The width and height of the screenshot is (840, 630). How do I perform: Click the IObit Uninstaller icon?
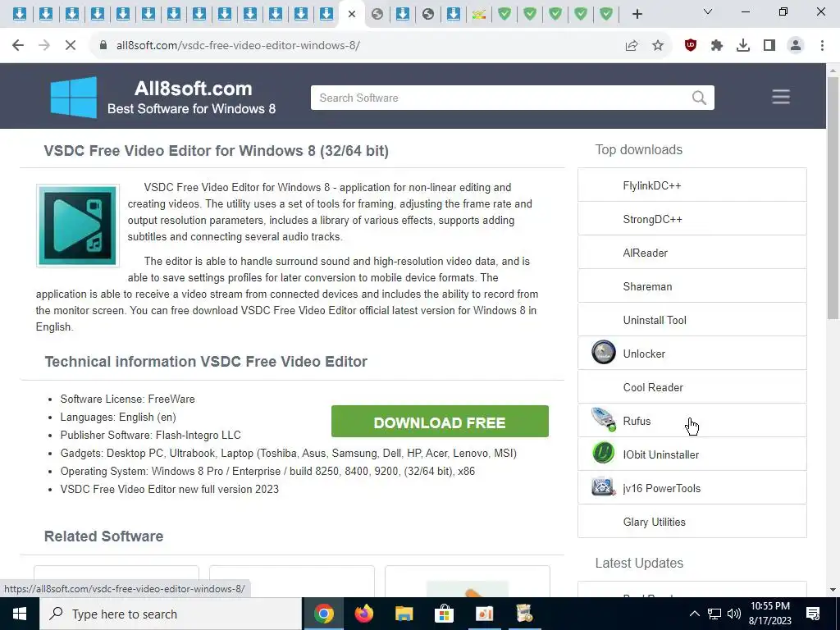604,454
